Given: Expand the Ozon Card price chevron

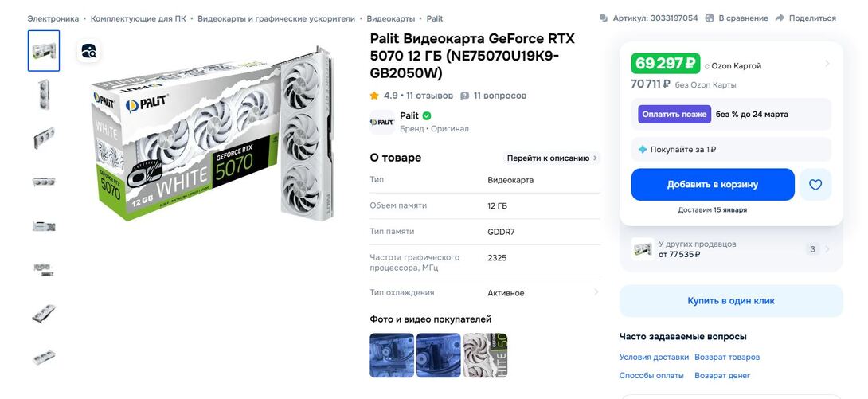Looking at the screenshot, I should 827,64.
